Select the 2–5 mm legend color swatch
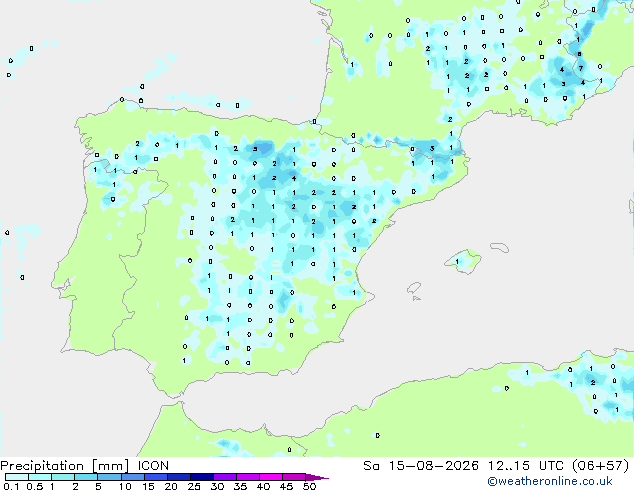This screenshot has height=490, width=634. coord(86,477)
